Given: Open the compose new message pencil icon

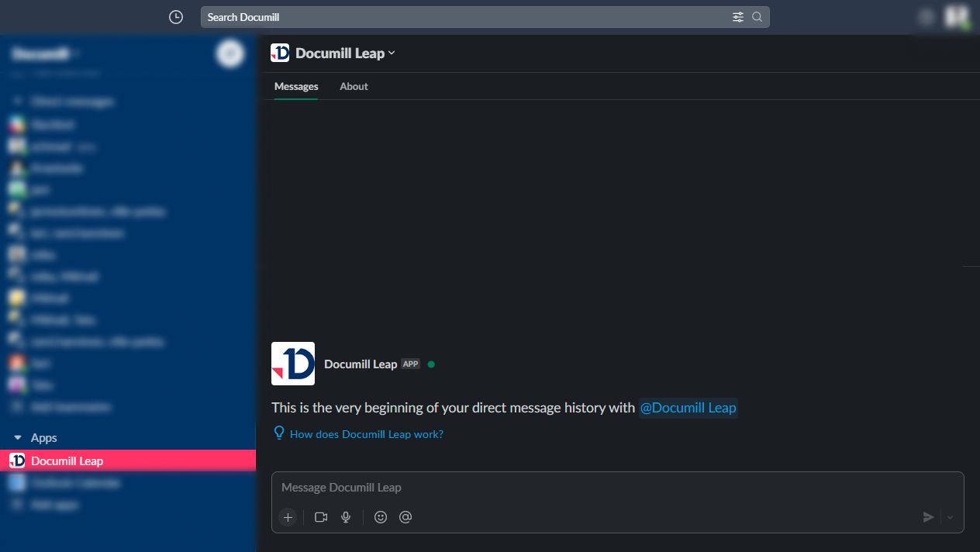Looking at the screenshot, I should [x=229, y=53].
